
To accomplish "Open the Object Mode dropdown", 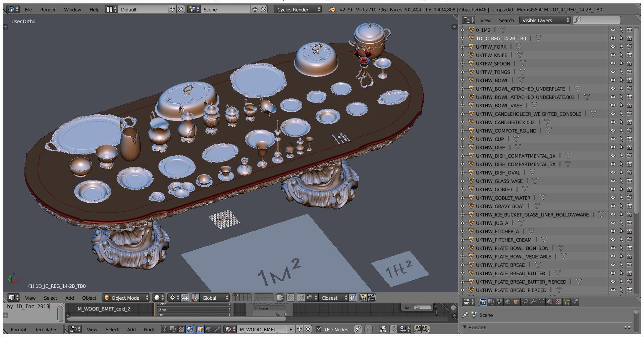I will tap(125, 298).
